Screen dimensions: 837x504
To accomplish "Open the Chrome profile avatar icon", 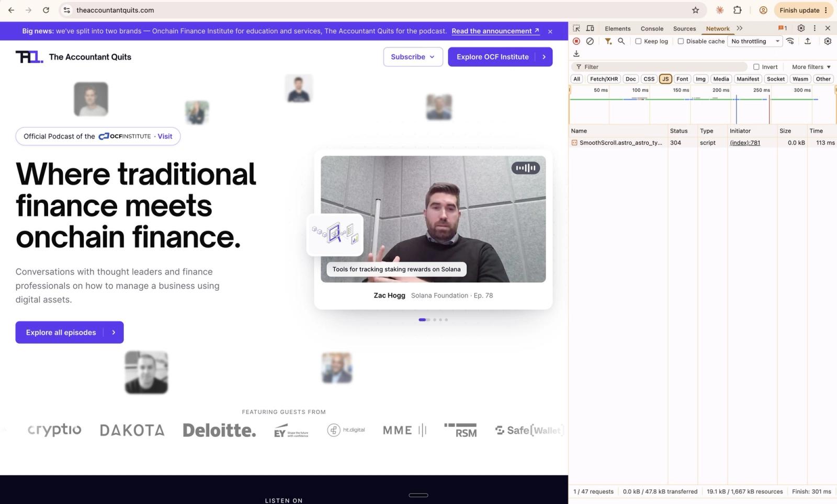I will (763, 10).
